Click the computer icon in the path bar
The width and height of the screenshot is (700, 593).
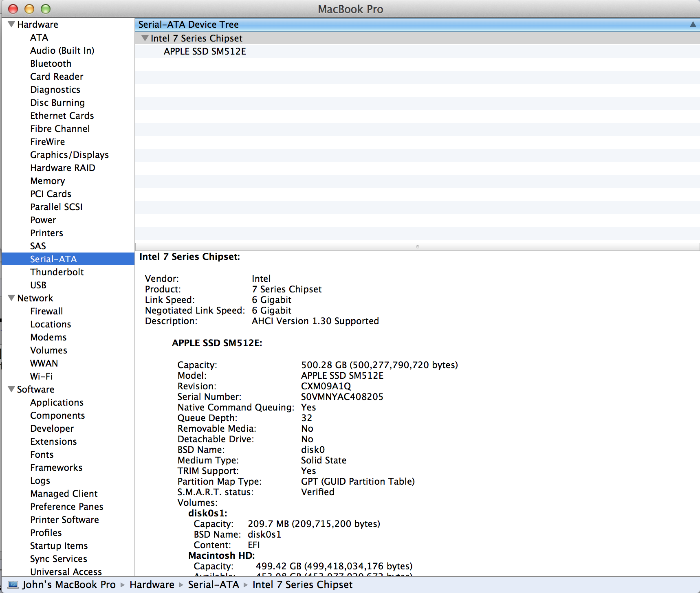13,585
